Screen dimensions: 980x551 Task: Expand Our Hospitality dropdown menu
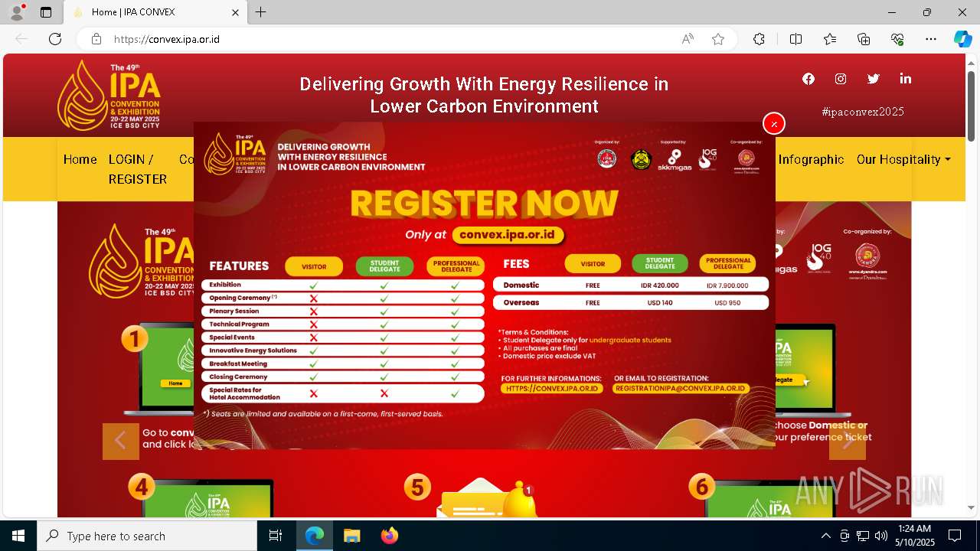903,159
